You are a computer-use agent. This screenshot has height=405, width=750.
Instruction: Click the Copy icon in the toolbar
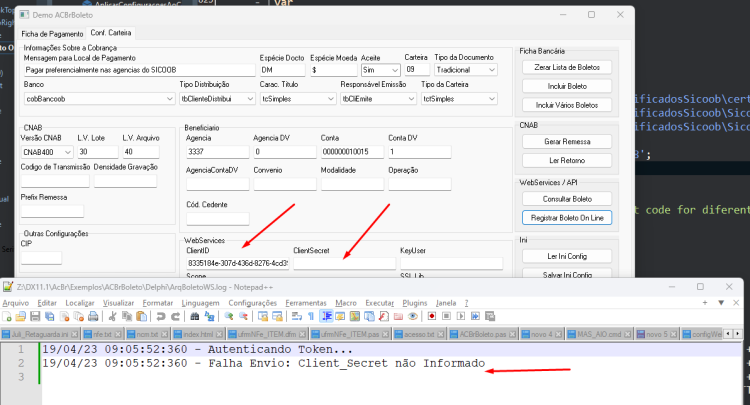point(127,317)
